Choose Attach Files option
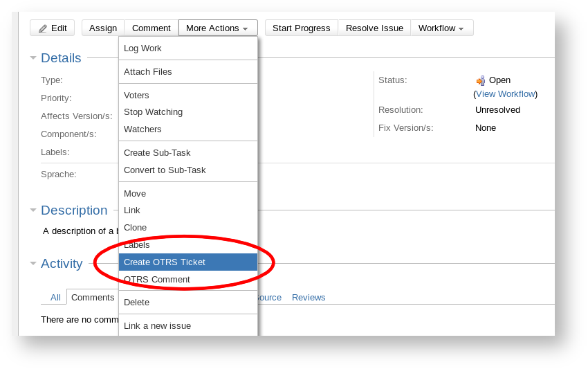The width and height of the screenshot is (588, 369). point(148,72)
